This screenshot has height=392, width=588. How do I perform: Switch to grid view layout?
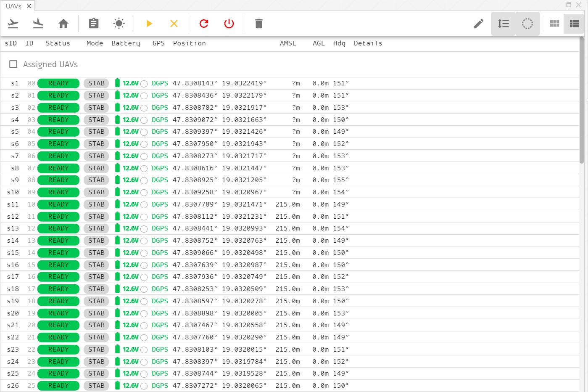[x=554, y=23]
